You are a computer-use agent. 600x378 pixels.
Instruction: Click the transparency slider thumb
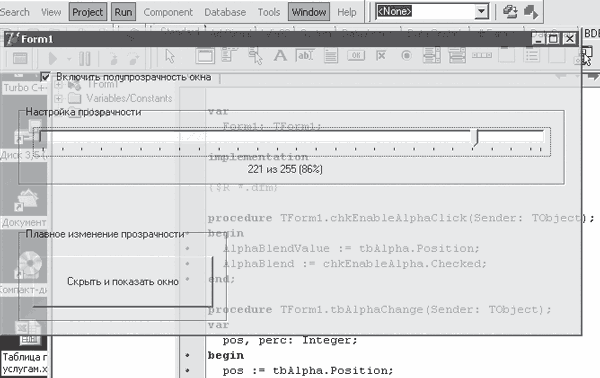tap(475, 138)
